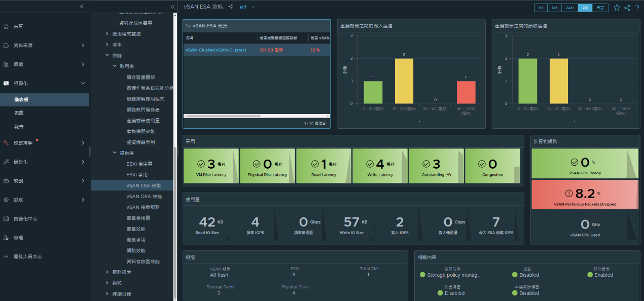This screenshot has width=644, height=301.
Task: Click the check icon on vSAN CPU Ready tile
Action: point(575,162)
